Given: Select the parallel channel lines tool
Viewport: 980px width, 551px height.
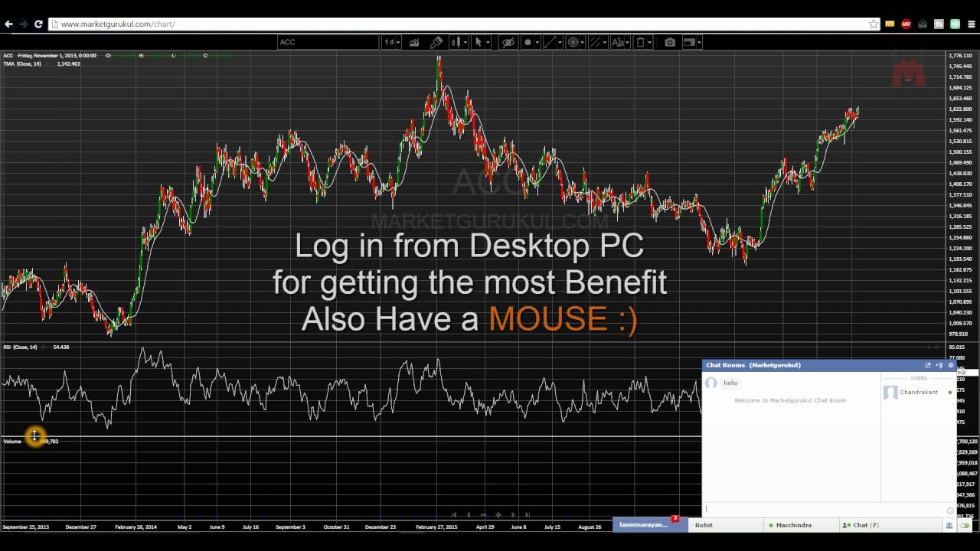Looking at the screenshot, I should 595,42.
